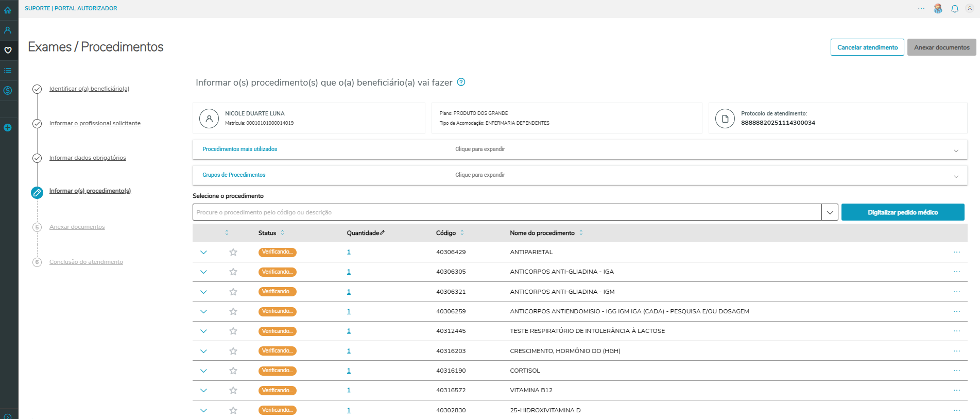
Task: Select the heart sidebar icon
Action: point(8,50)
